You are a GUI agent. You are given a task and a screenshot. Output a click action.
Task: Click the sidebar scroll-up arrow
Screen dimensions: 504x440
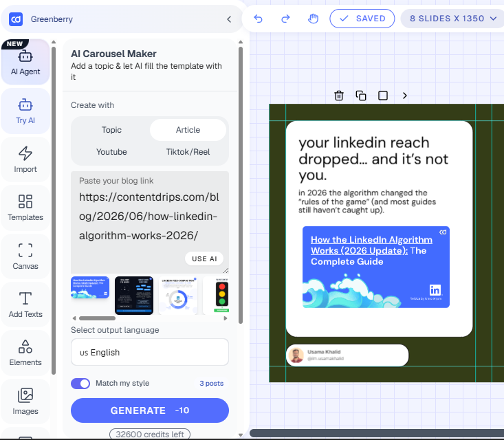tap(54, 42)
